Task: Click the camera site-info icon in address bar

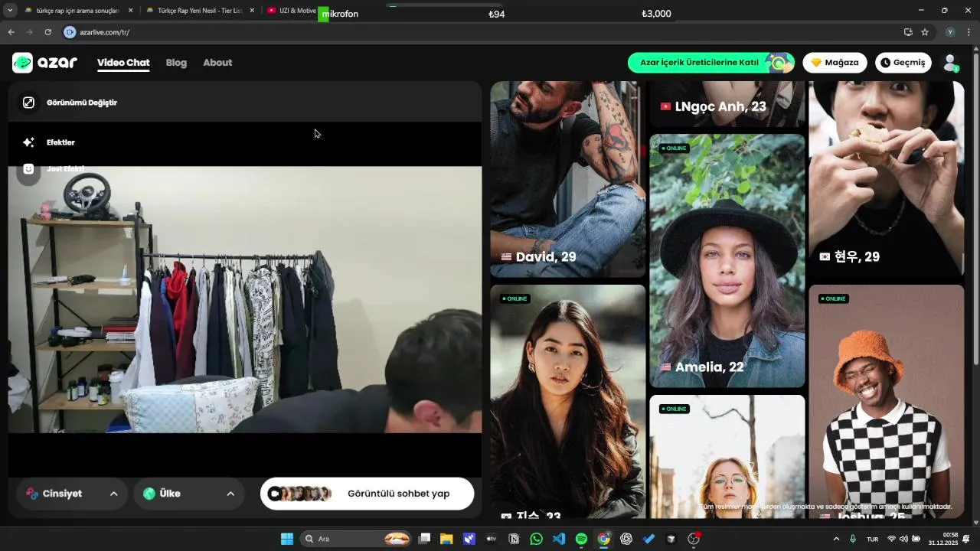Action: click(70, 32)
